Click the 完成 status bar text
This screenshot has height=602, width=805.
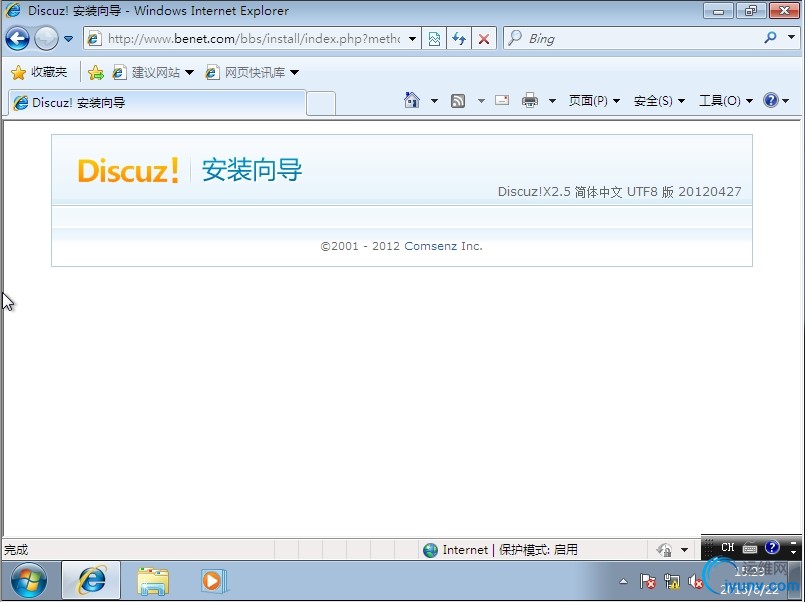pyautogui.click(x=16, y=550)
